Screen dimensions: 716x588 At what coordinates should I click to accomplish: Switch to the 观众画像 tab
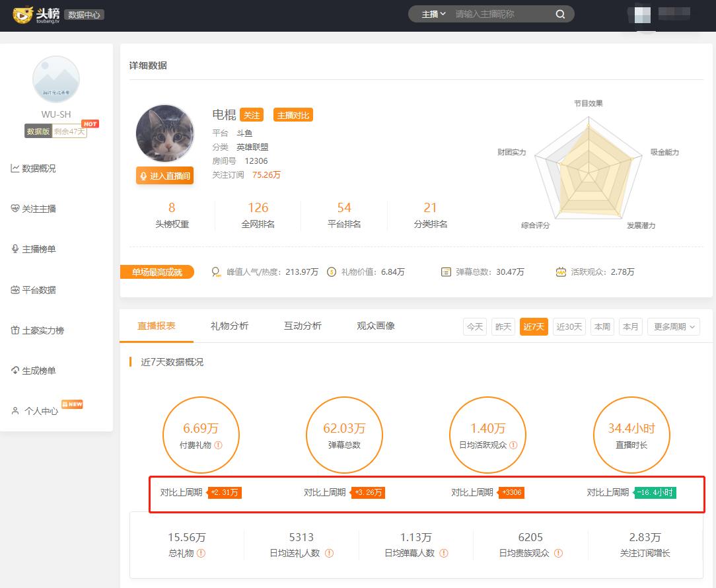pos(375,326)
